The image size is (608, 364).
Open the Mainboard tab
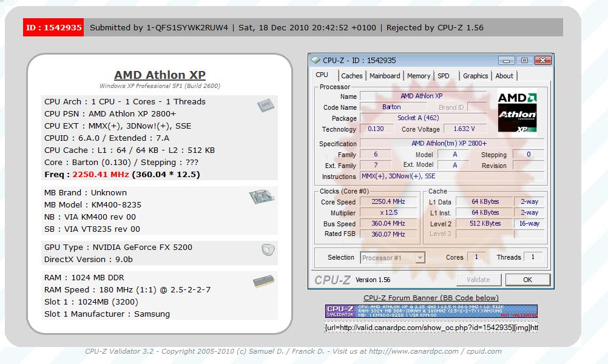click(385, 76)
